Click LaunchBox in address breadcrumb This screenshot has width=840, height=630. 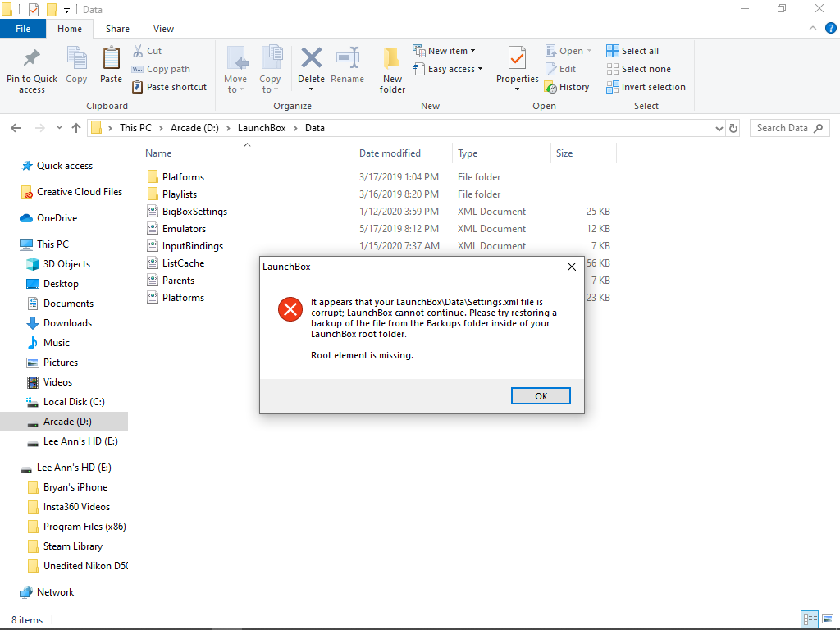pos(262,128)
